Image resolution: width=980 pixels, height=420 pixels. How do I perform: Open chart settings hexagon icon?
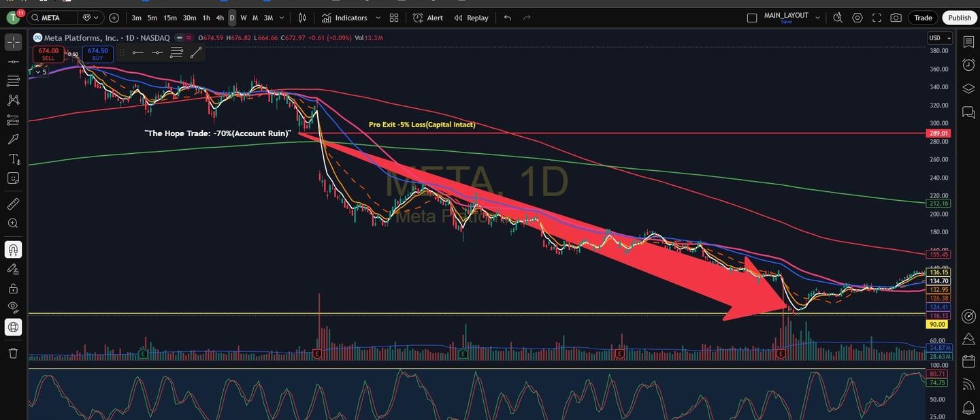pos(857,18)
